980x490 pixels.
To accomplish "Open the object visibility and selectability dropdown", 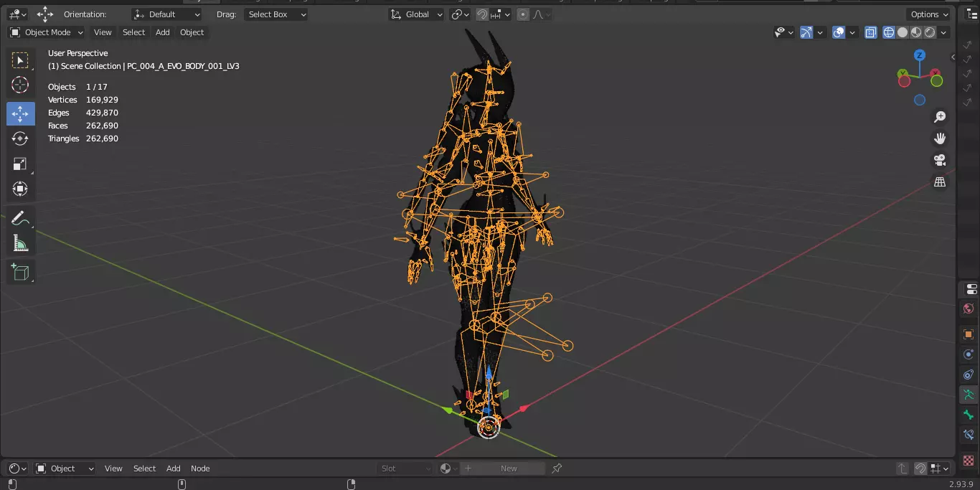I will [784, 32].
